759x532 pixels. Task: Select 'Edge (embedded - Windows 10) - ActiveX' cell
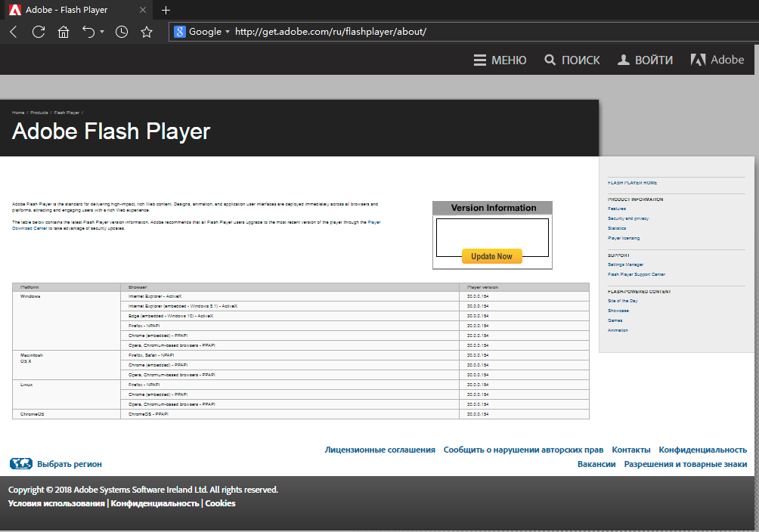290,316
